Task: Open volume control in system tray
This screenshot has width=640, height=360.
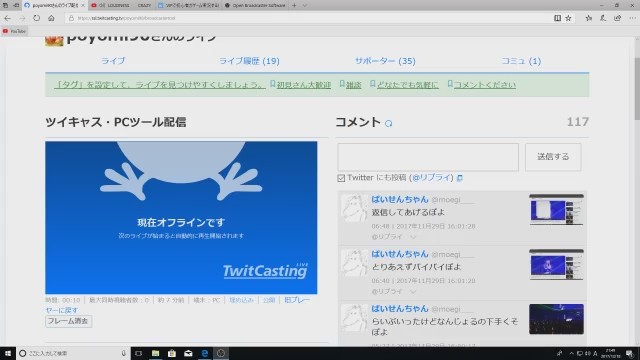Action: (588, 353)
